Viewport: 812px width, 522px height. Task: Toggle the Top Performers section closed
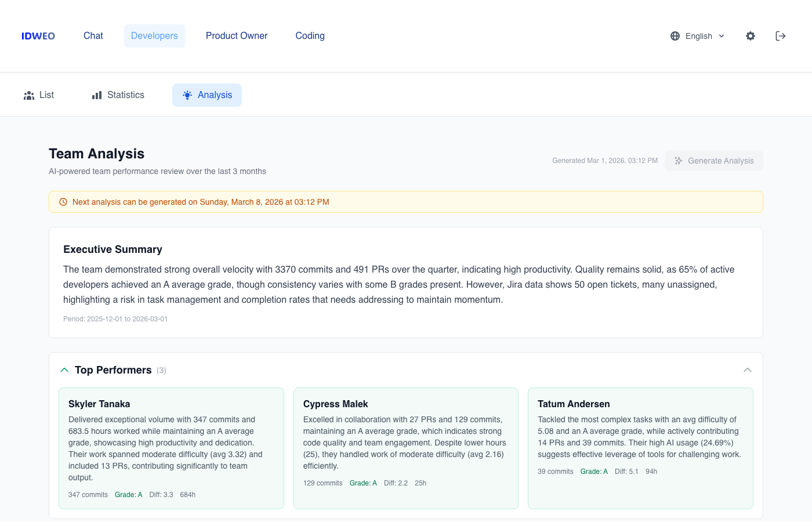tap(113, 369)
